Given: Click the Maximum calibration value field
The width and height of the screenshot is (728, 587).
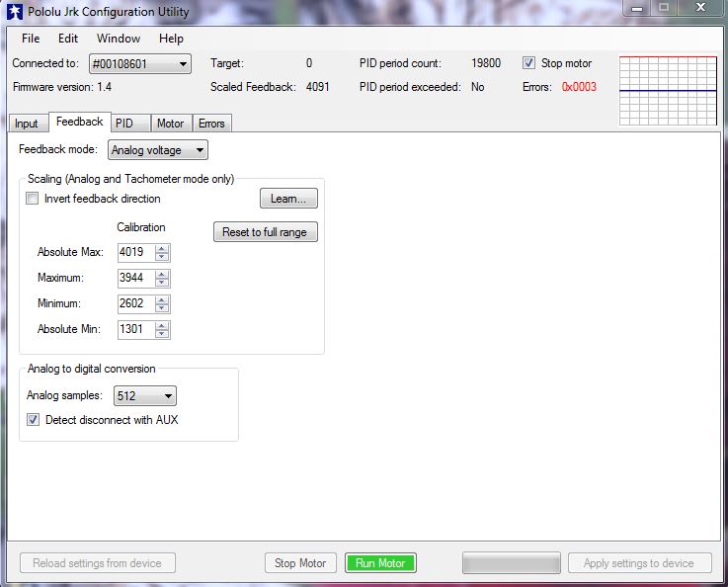Looking at the screenshot, I should coord(136,278).
